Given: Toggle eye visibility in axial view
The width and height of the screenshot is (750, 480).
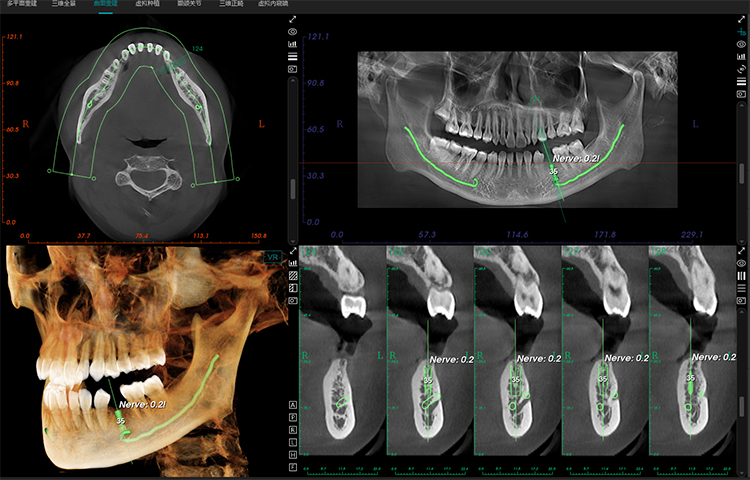Looking at the screenshot, I should [x=292, y=32].
